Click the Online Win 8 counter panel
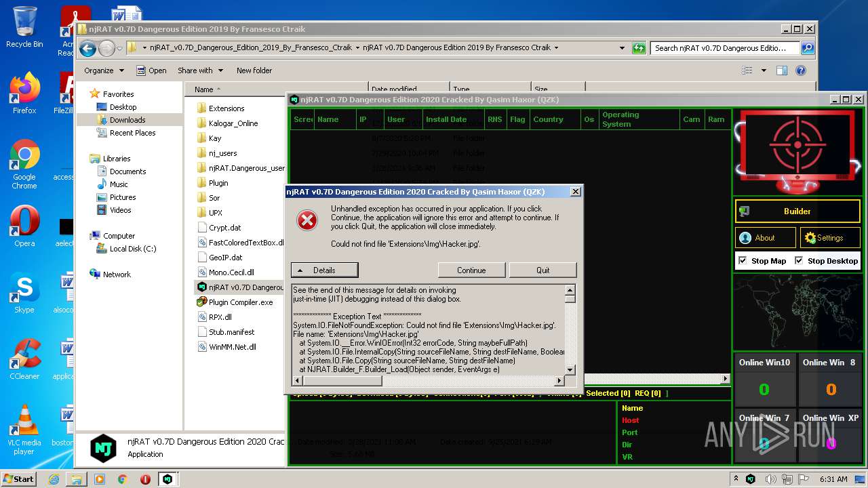Viewport: 868px width, 488px height. (829, 380)
